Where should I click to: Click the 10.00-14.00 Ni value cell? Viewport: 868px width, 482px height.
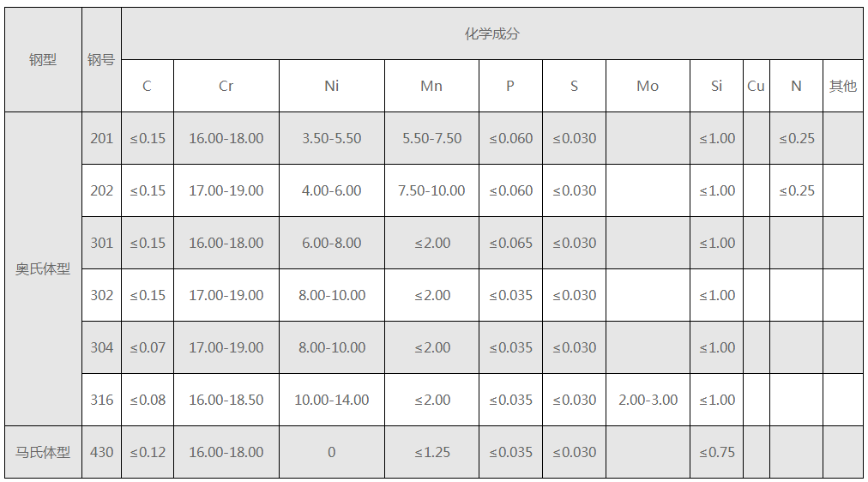coord(331,400)
